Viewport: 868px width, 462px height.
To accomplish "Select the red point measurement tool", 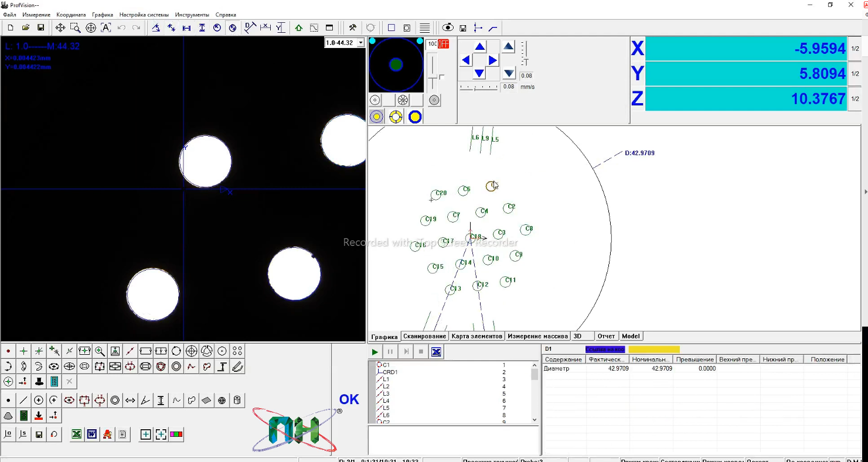I will [x=8, y=351].
